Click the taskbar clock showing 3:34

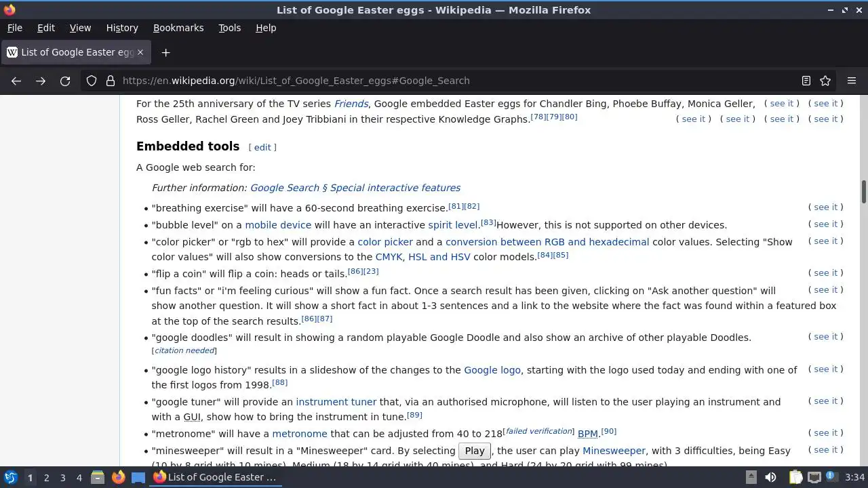pos(854,477)
